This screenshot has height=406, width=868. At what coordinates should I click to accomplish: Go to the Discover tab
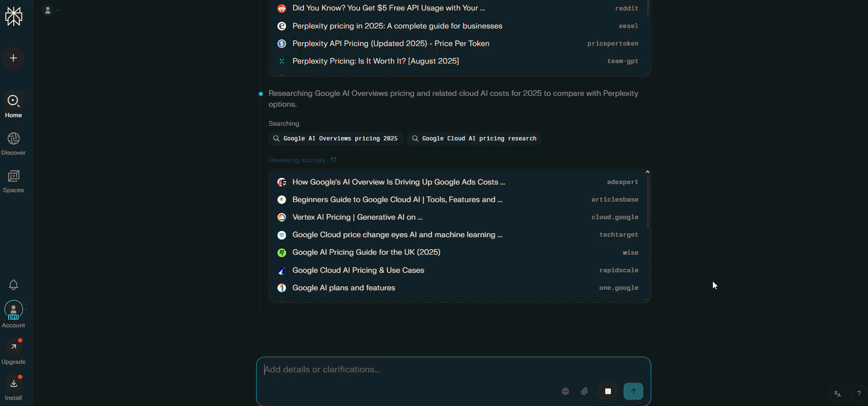point(14,144)
